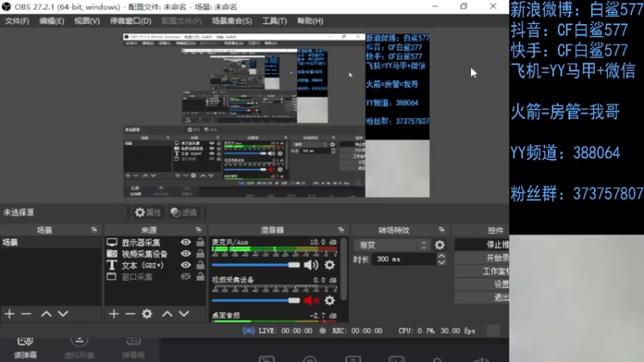
Task: Pop out the 混音器 dock panel
Action: [341, 230]
